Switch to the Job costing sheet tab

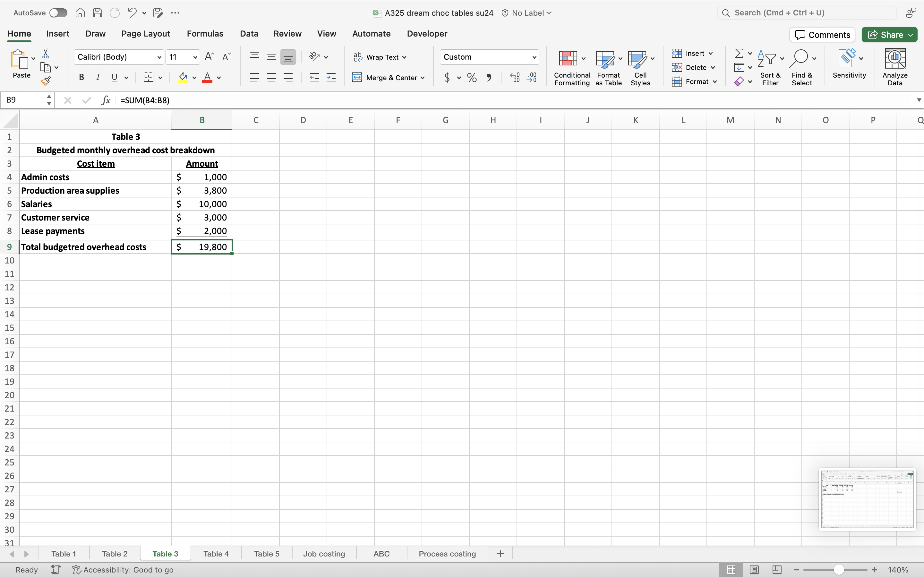tap(324, 554)
